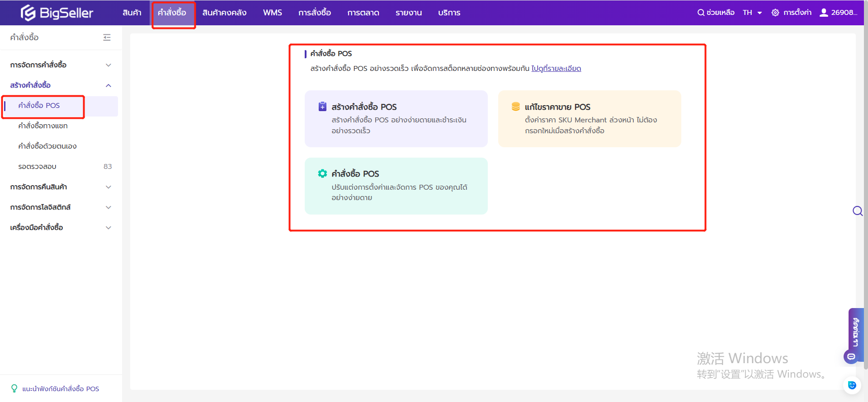Open the สินค้าคงคลัง top menu
868x402 pixels.
(x=224, y=13)
